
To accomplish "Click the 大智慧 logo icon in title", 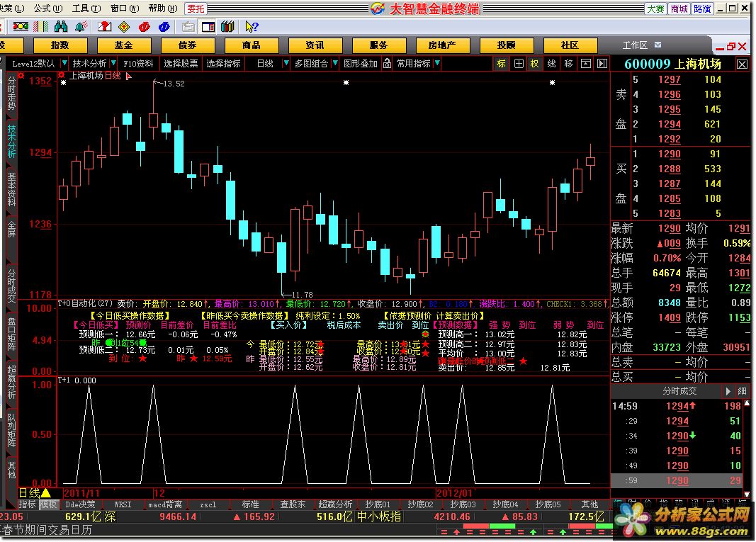I will coord(378,9).
